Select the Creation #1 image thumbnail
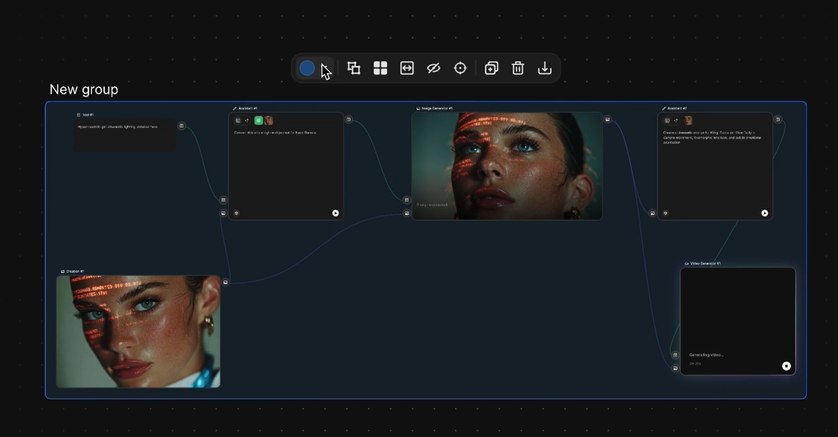 (138, 331)
